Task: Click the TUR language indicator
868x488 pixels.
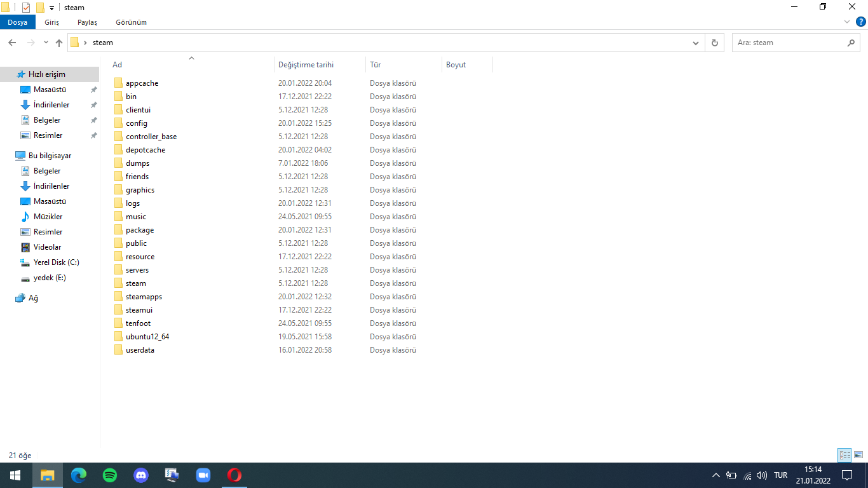Action: 780,475
